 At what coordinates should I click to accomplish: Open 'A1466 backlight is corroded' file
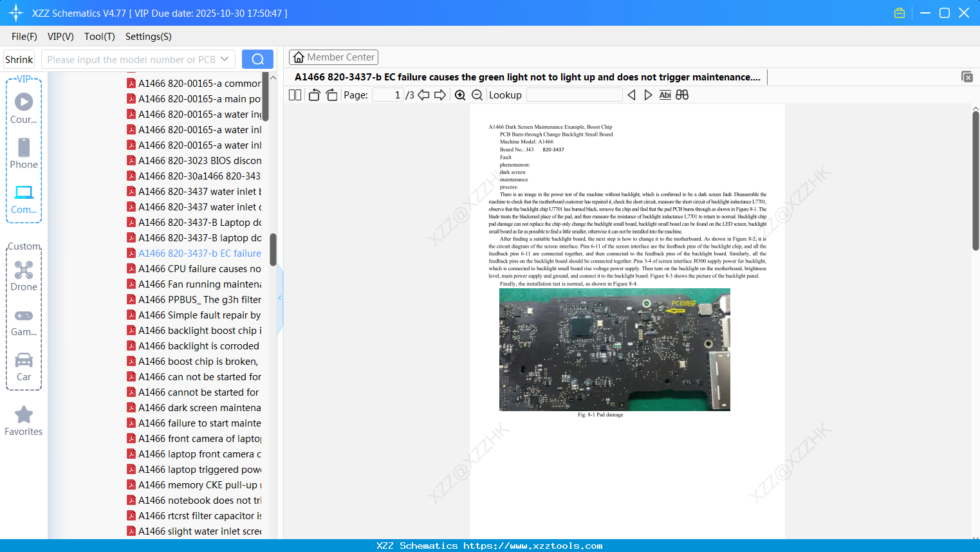tap(199, 346)
